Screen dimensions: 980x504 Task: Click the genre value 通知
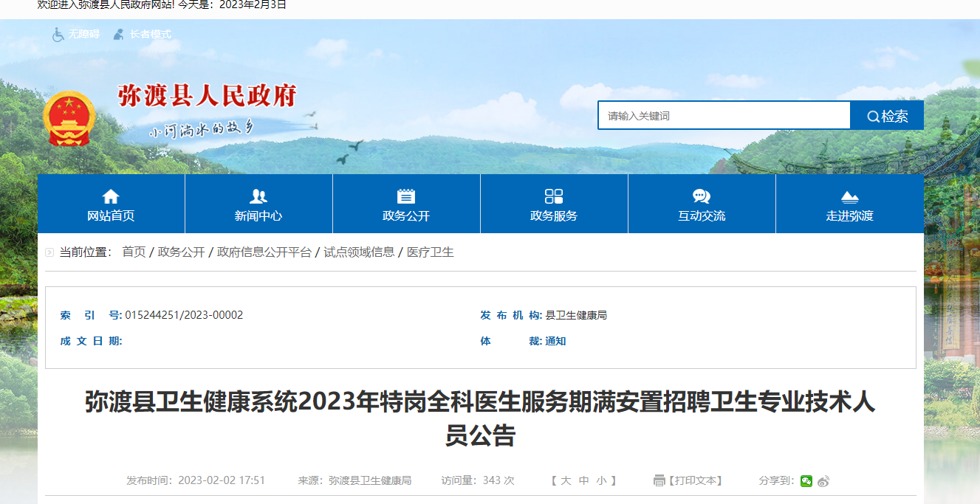[555, 341]
